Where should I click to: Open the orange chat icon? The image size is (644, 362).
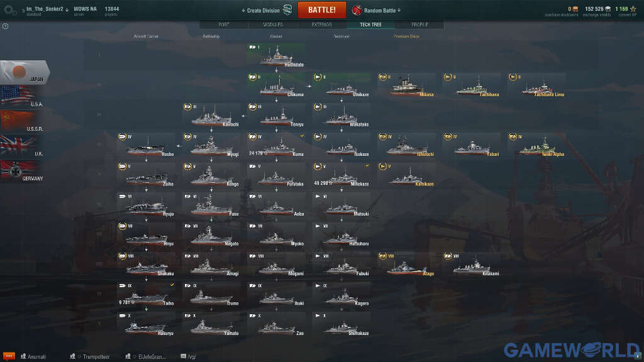[x=9, y=356]
